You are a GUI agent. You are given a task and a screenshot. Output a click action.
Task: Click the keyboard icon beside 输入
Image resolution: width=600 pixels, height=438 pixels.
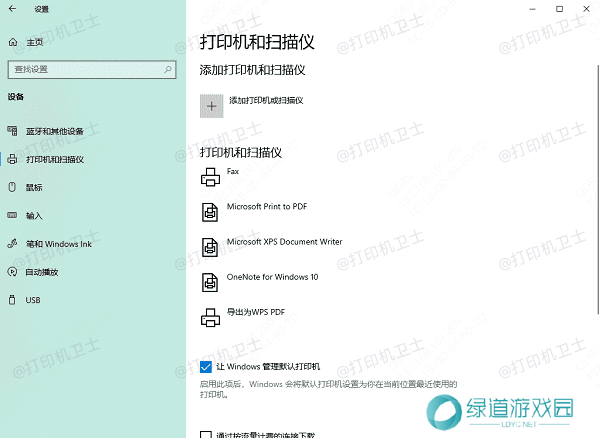click(12, 215)
